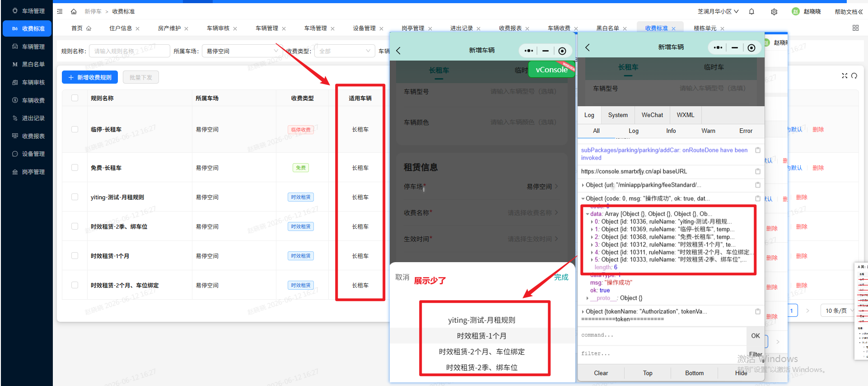The image size is (868, 386).
Task: Open 进出记录 sidebar item
Action: tap(28, 118)
